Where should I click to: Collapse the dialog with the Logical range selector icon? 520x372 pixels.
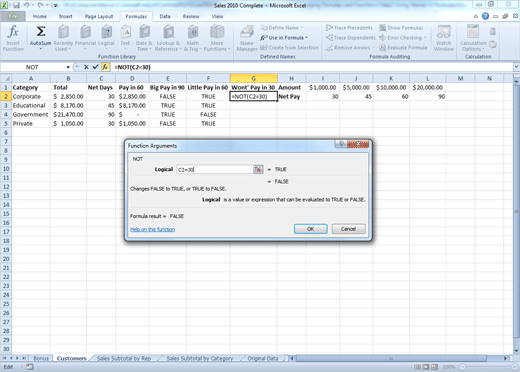point(258,169)
